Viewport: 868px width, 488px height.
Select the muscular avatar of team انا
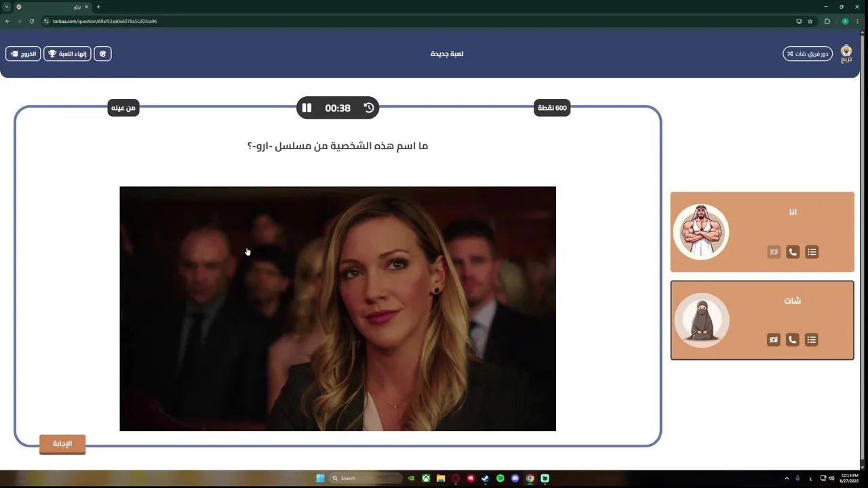(x=701, y=232)
